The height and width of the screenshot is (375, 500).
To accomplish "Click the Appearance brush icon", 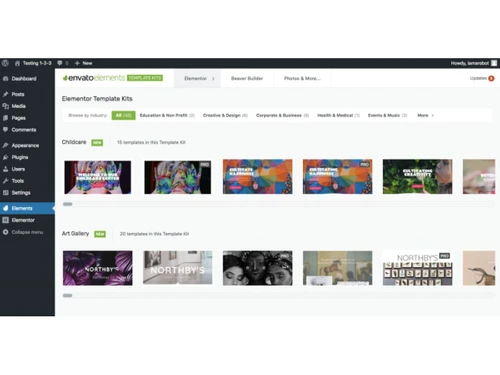I will coord(5,145).
